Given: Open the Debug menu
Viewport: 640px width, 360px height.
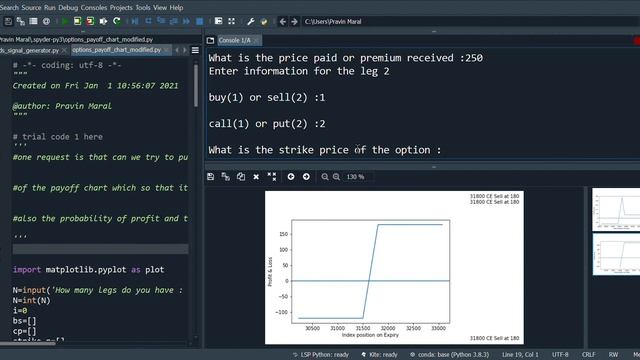Looking at the screenshot, I should 68,7.
